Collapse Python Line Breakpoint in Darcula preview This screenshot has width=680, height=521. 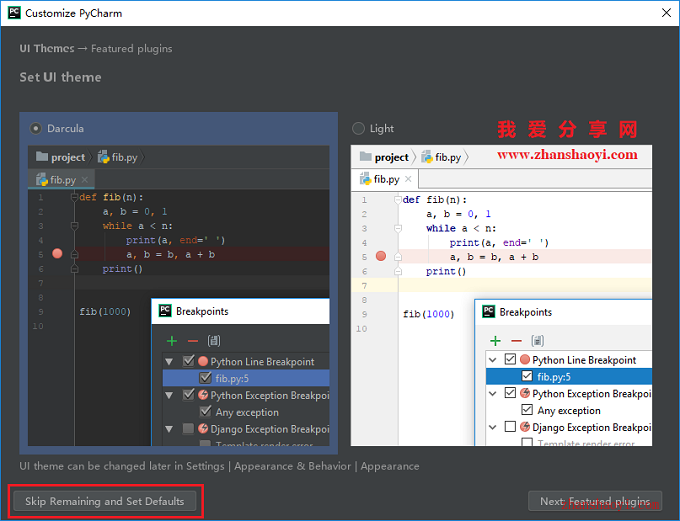tap(169, 361)
